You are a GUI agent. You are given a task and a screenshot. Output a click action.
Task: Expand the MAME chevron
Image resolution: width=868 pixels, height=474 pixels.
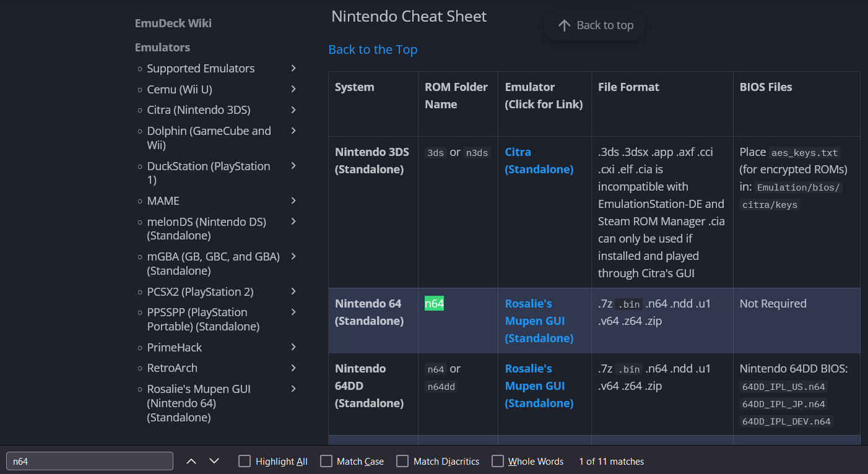[x=293, y=200]
